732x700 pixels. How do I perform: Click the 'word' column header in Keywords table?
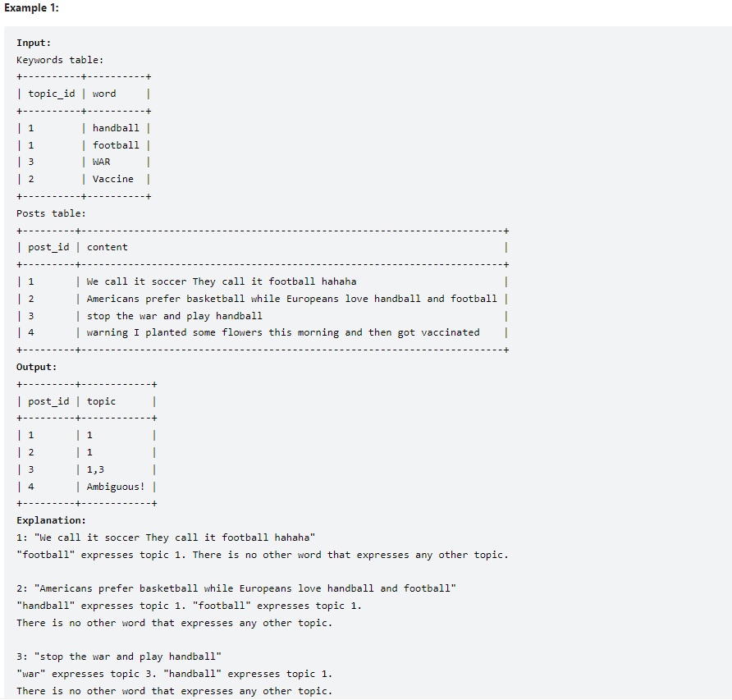pyautogui.click(x=104, y=94)
